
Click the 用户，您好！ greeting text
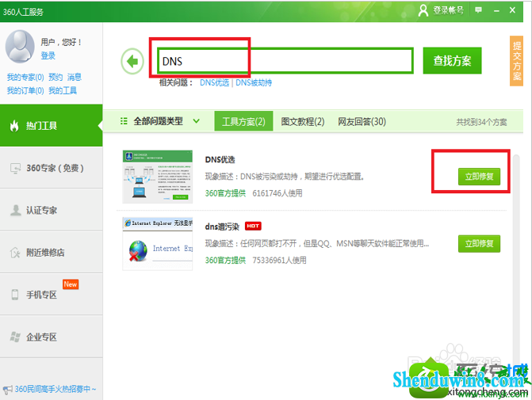(x=61, y=42)
